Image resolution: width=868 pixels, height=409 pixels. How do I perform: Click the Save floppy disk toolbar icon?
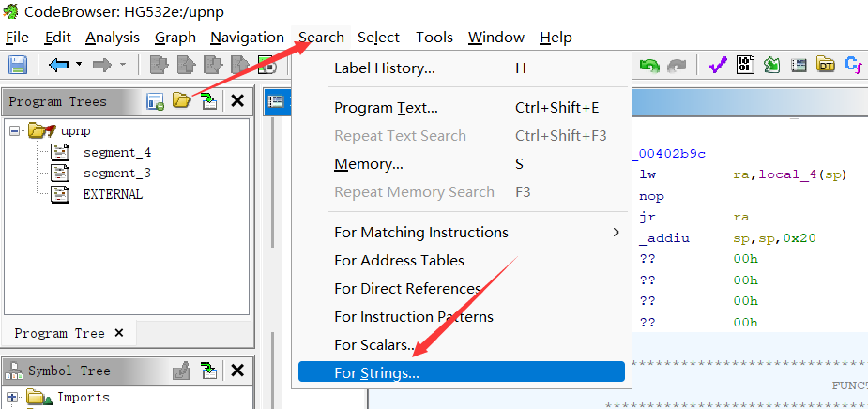coord(18,66)
